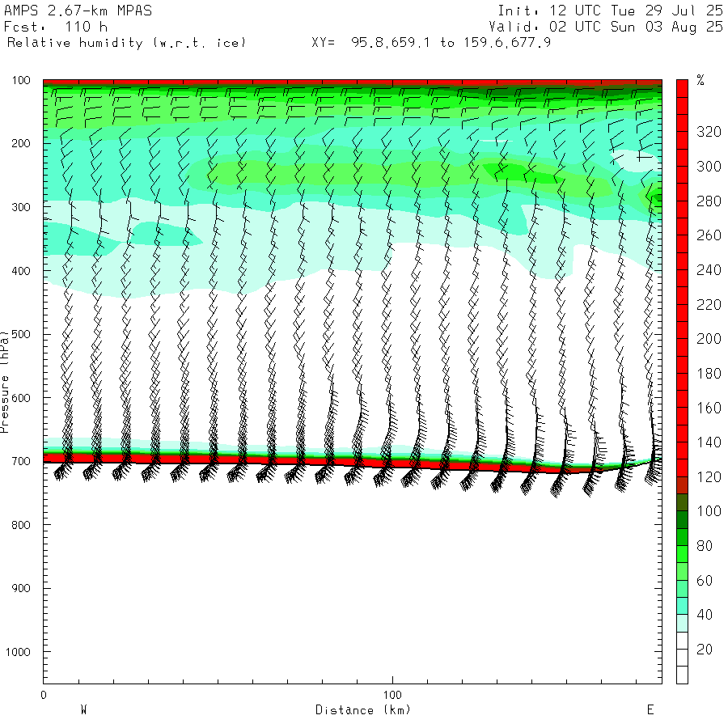This screenshot has width=728, height=728.
Task: Click the '800' pressure axis label
Action: pos(21,525)
